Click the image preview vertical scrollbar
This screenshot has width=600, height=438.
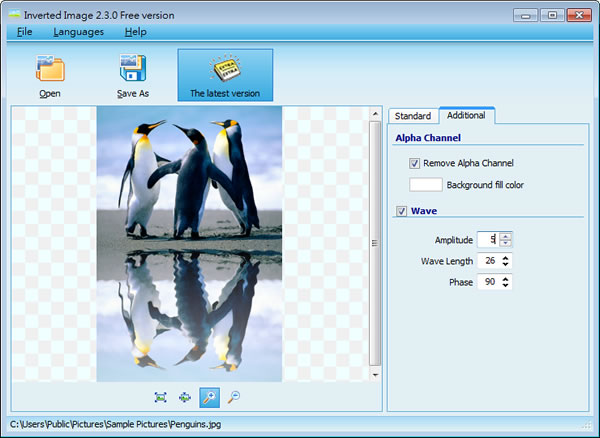pyautogui.click(x=375, y=240)
